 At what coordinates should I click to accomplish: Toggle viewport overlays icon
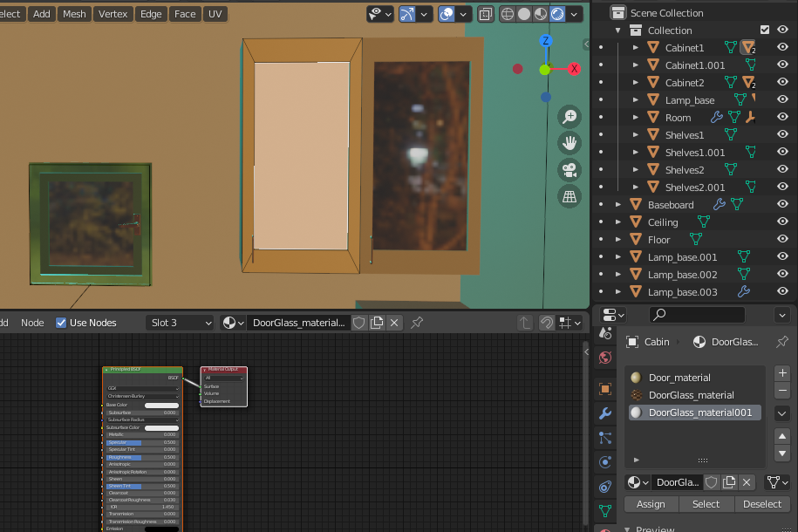[x=447, y=14]
